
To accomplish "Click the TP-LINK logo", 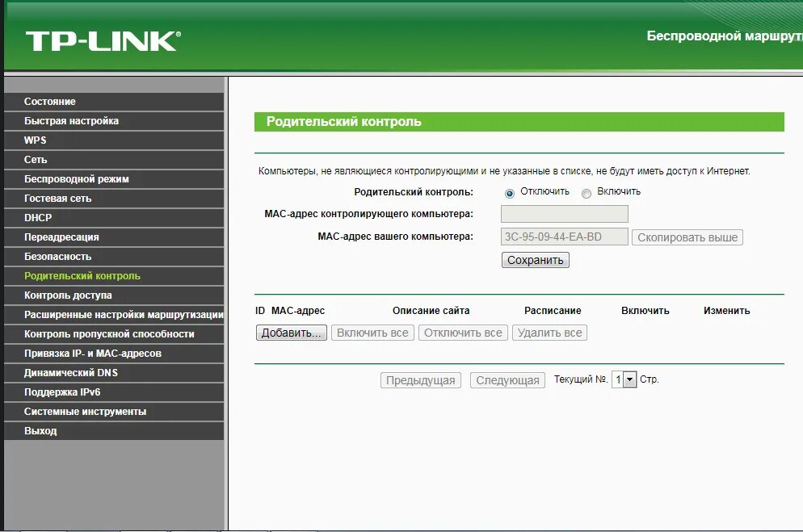I will pyautogui.click(x=103, y=41).
